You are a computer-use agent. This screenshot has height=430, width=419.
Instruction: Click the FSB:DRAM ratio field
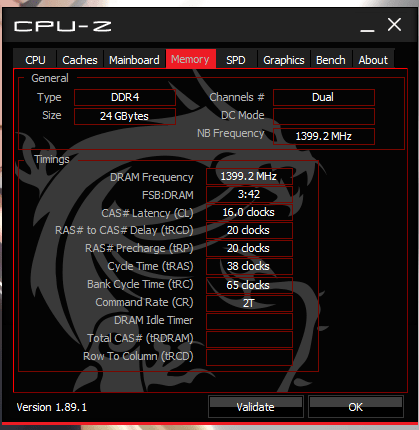point(249,194)
